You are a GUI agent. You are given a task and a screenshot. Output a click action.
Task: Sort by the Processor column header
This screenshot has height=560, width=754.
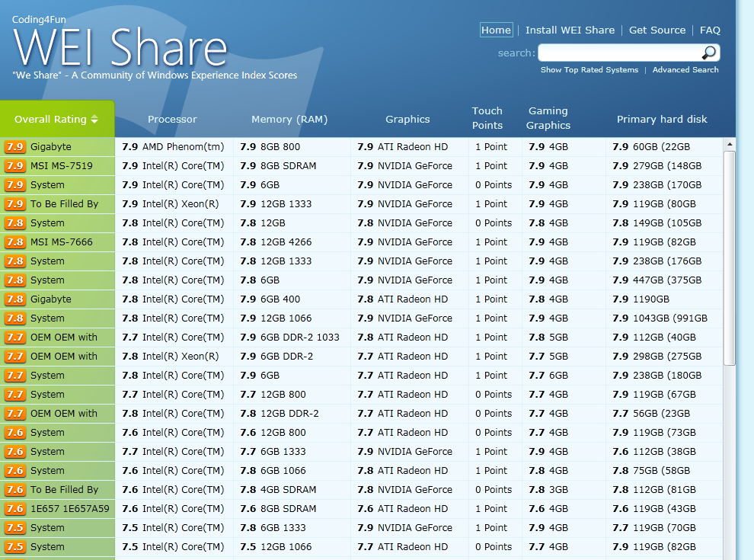click(172, 120)
